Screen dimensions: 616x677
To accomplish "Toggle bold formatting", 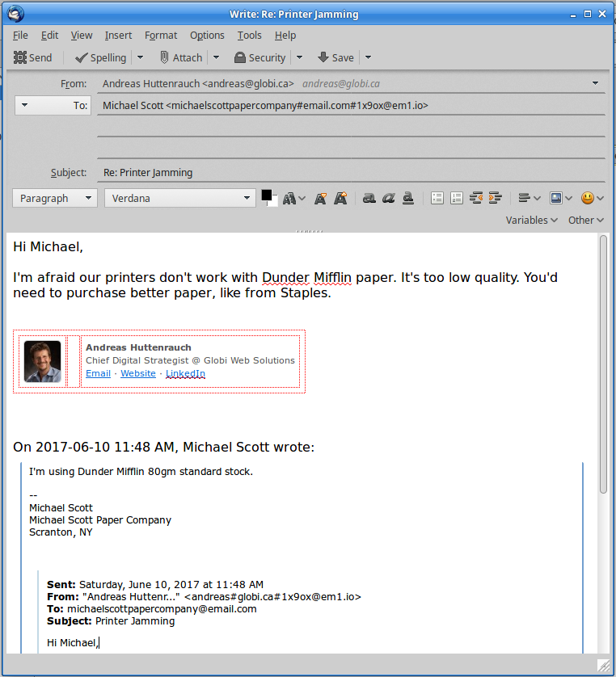I will [x=369, y=198].
